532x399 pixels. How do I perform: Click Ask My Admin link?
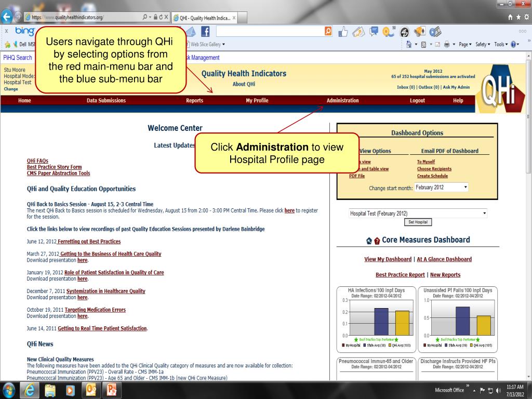(456, 87)
